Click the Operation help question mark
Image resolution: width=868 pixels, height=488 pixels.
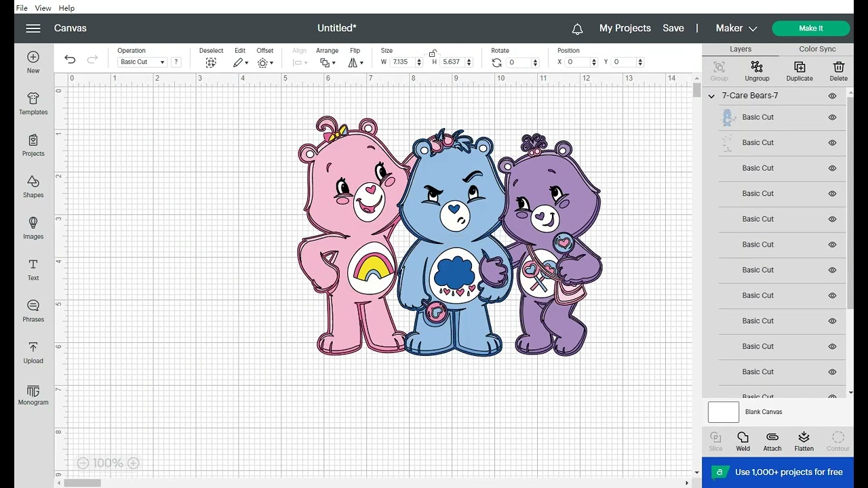(x=176, y=62)
